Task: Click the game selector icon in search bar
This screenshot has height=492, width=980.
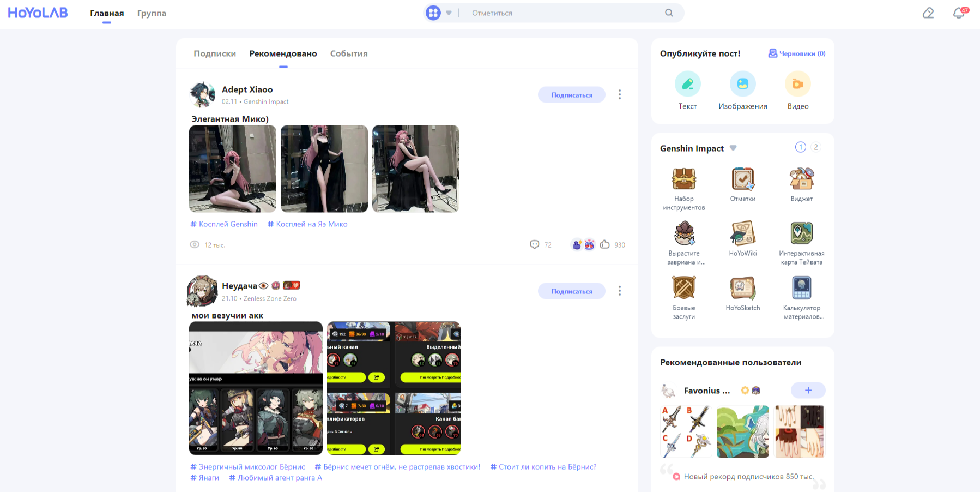Action: [x=433, y=13]
